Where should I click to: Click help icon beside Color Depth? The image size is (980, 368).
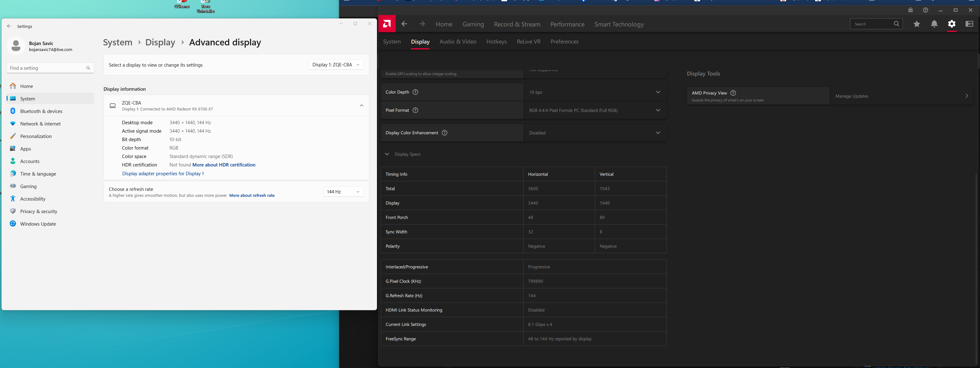(x=415, y=92)
